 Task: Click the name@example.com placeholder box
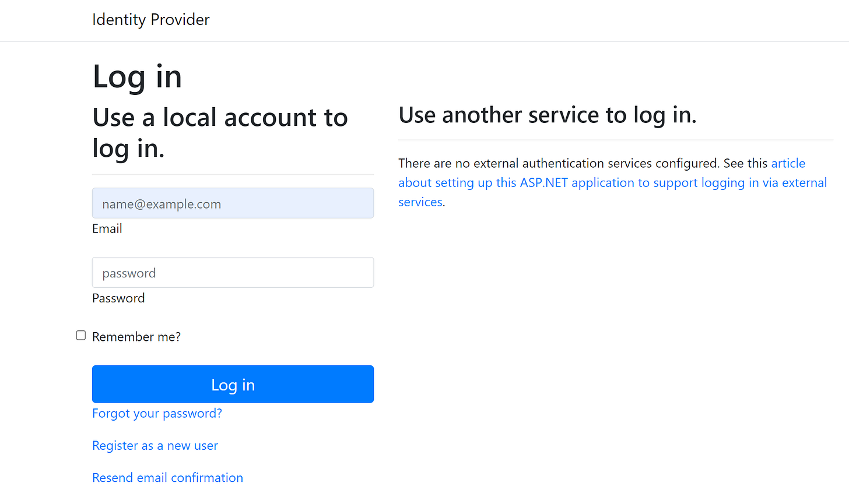coord(233,203)
